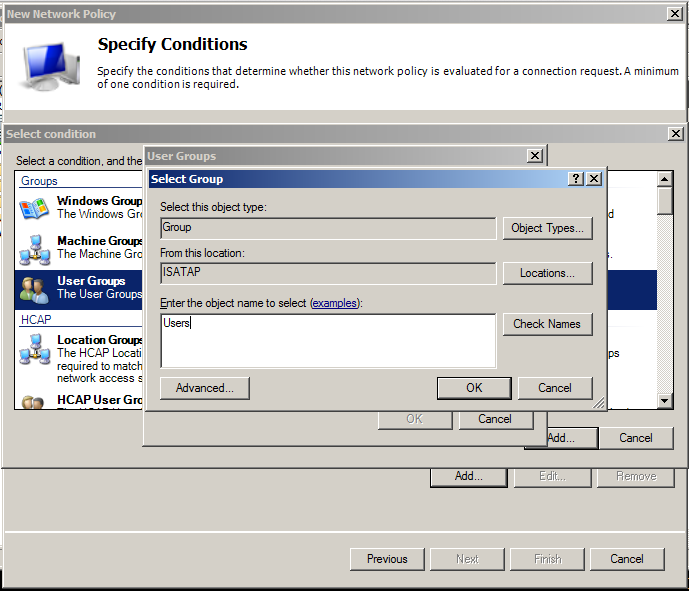The height and width of the screenshot is (591, 689).
Task: Click the help question mark in Select Group
Action: [x=576, y=178]
